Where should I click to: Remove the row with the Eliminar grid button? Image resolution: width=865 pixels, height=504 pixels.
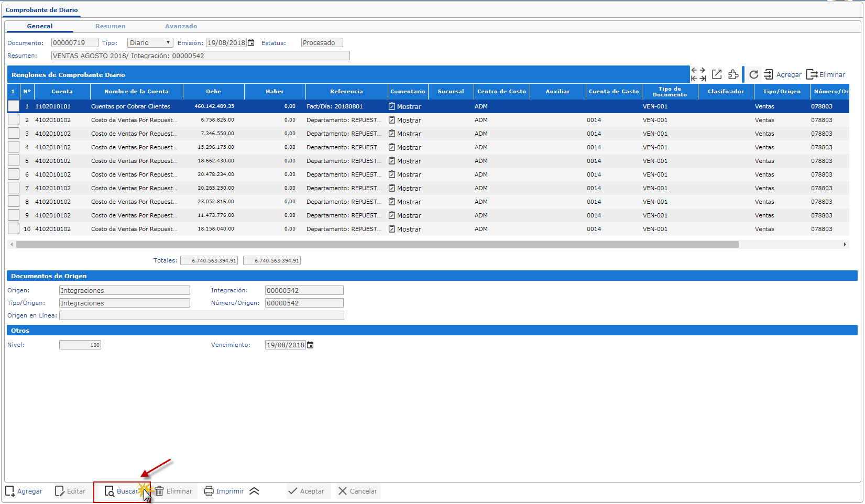(826, 74)
